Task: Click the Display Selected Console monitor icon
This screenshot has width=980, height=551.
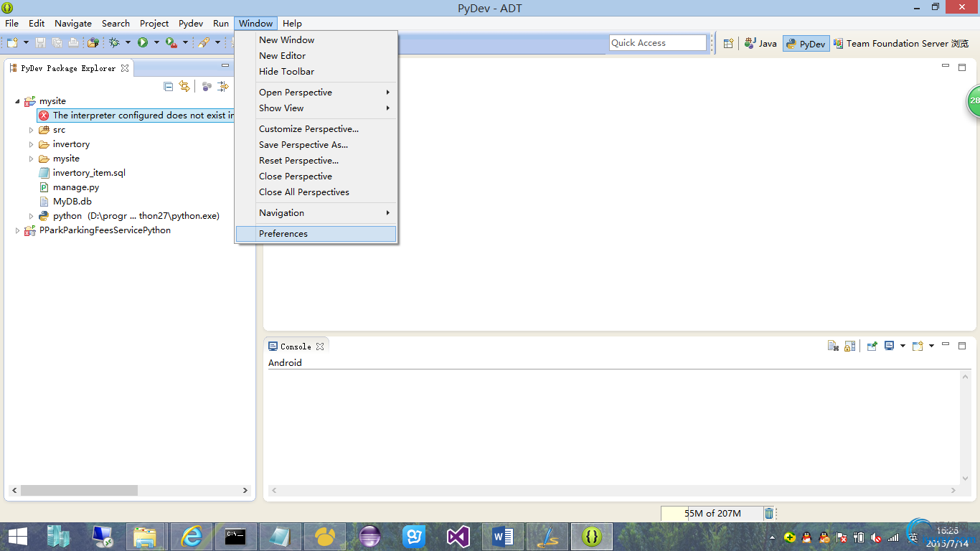Action: tap(890, 346)
